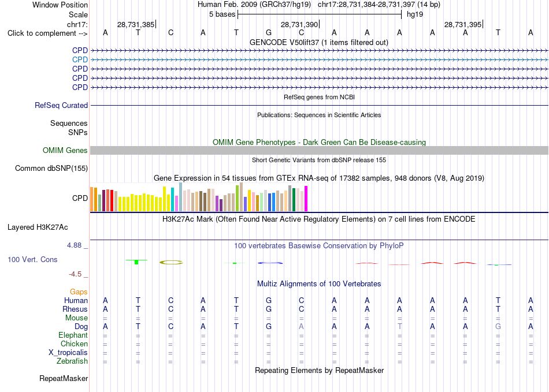Click '100 vertebrates Basewise Conservation by PhyloP' title
The image size is (549, 392).
[319, 246]
